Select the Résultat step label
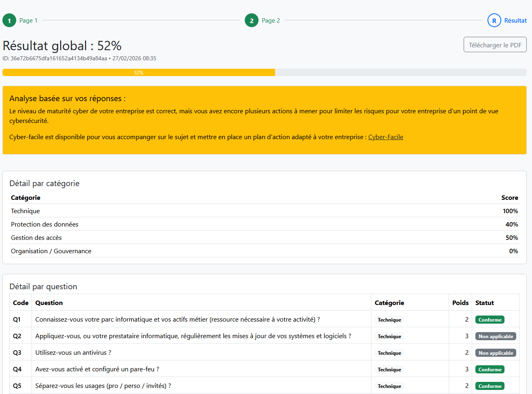The height and width of the screenshot is (394, 532). click(515, 21)
